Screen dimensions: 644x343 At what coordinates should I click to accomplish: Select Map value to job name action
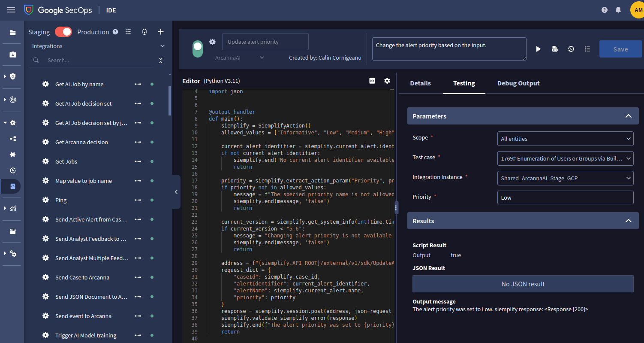coord(84,181)
